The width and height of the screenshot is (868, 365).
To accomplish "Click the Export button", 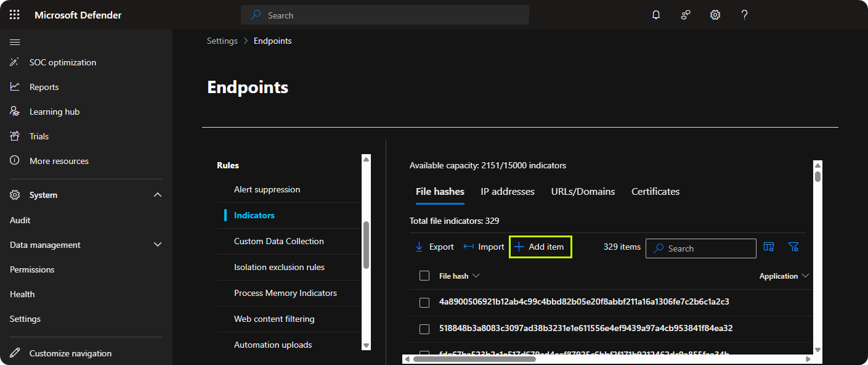I will click(x=434, y=247).
